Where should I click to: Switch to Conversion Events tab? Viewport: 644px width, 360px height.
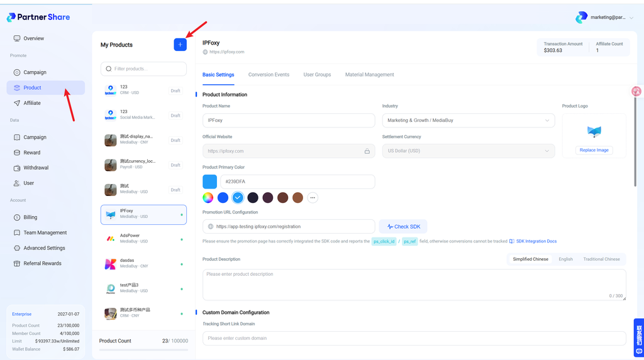tap(269, 75)
